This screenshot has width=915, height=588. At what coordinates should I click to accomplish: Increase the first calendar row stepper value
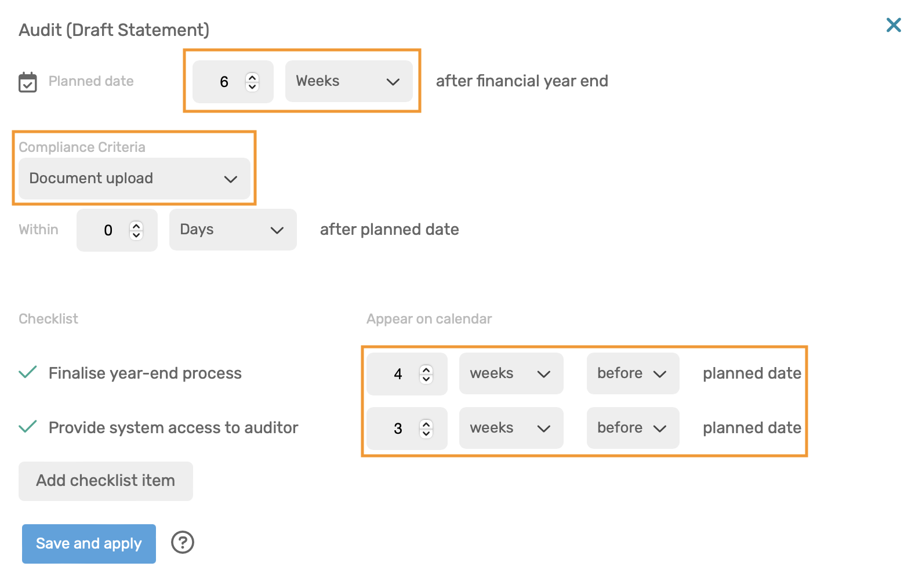pyautogui.click(x=426, y=369)
